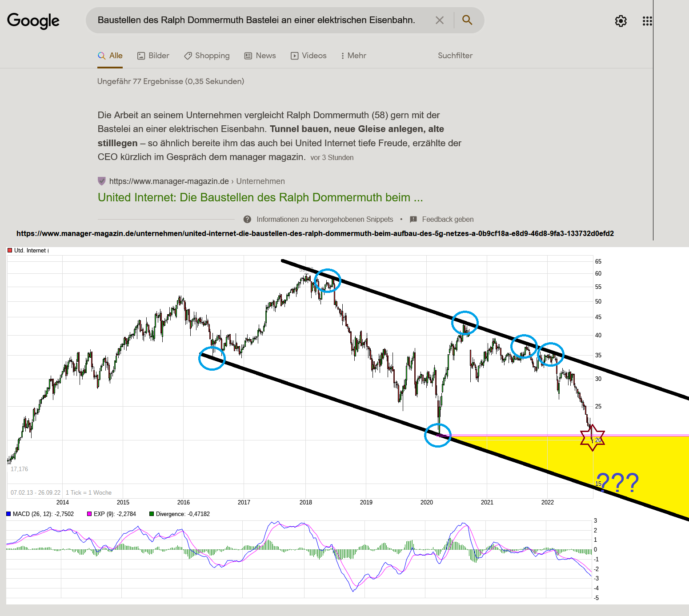Click the 2014 year label on chart axis

coord(63,502)
